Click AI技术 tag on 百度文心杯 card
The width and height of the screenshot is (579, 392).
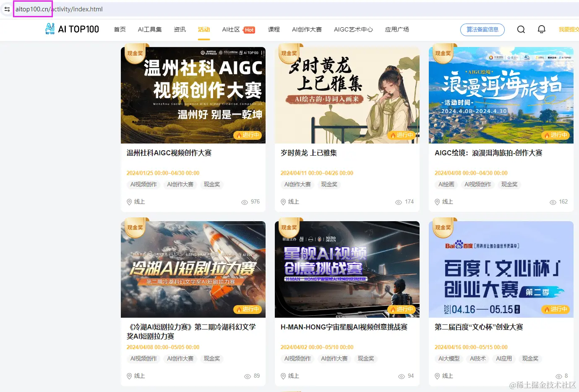click(x=478, y=358)
